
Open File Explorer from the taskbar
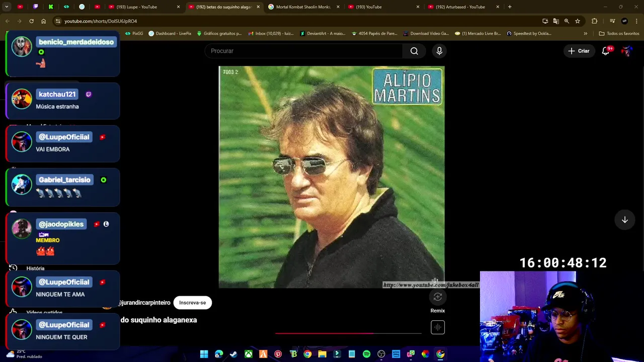[322, 354]
